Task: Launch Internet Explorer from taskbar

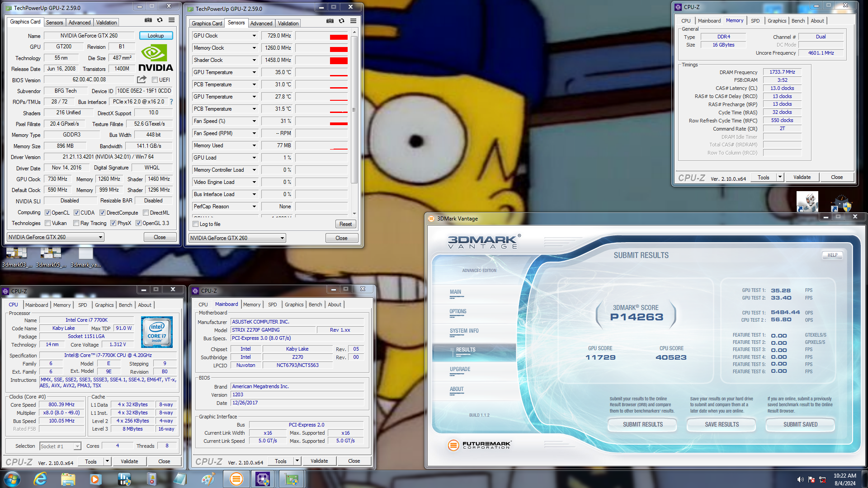Action: 40,479
